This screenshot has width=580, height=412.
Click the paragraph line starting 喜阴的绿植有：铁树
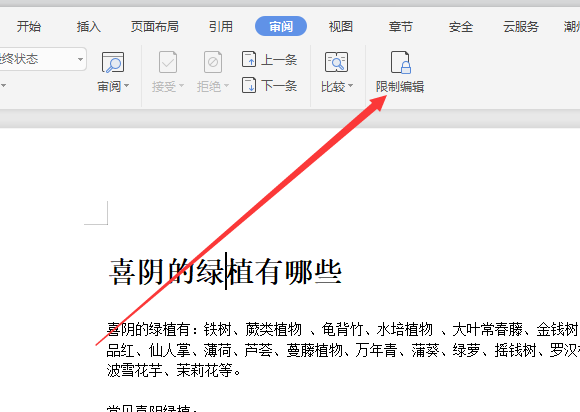click(x=343, y=329)
